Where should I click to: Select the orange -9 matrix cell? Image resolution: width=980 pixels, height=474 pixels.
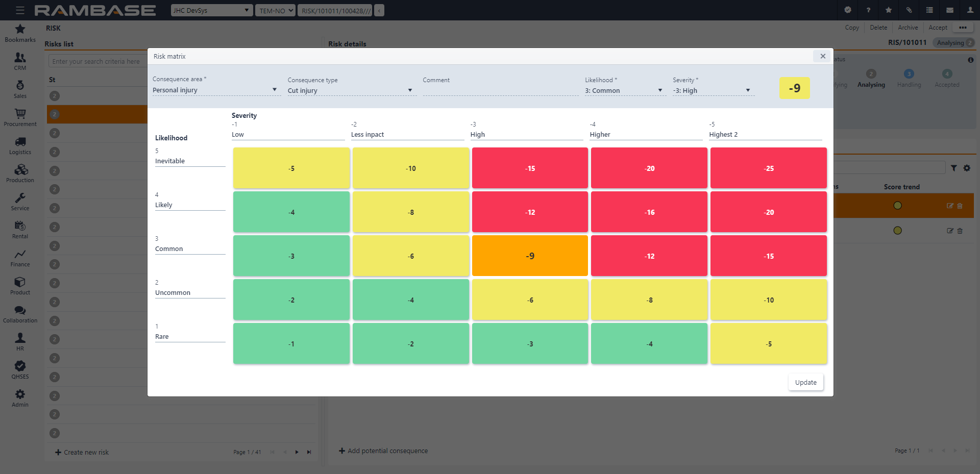tap(530, 256)
